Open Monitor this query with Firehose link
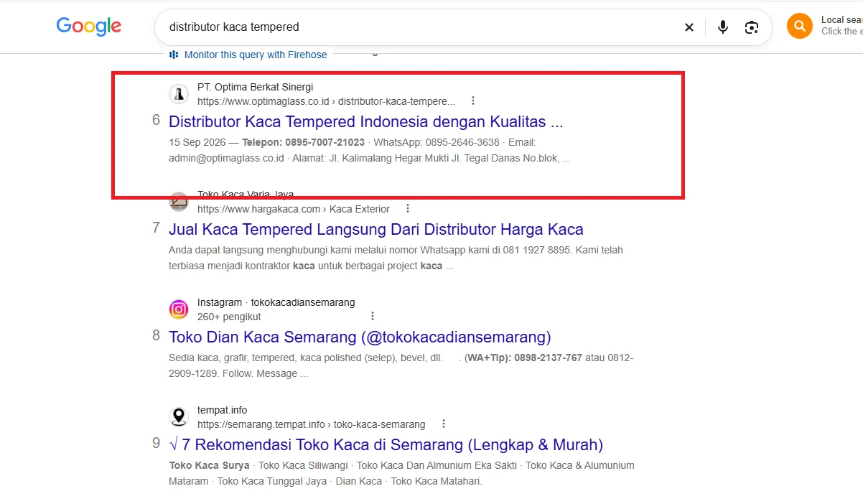863x504 pixels. (x=256, y=55)
